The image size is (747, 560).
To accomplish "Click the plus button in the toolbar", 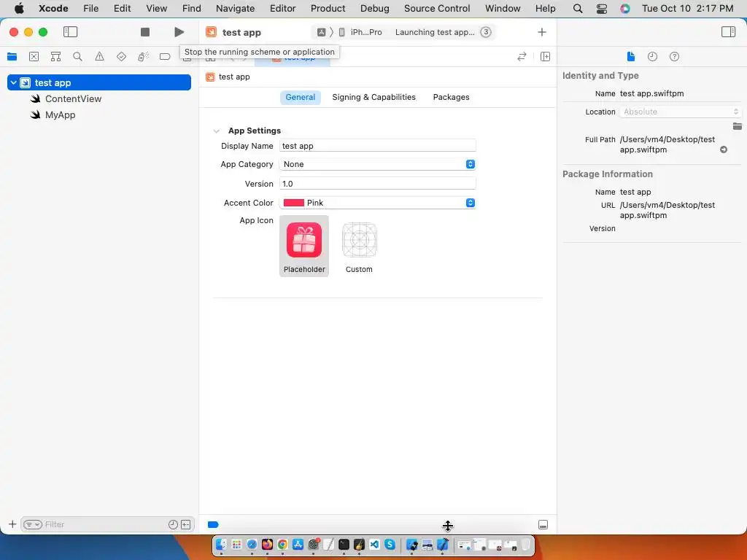I will (542, 32).
